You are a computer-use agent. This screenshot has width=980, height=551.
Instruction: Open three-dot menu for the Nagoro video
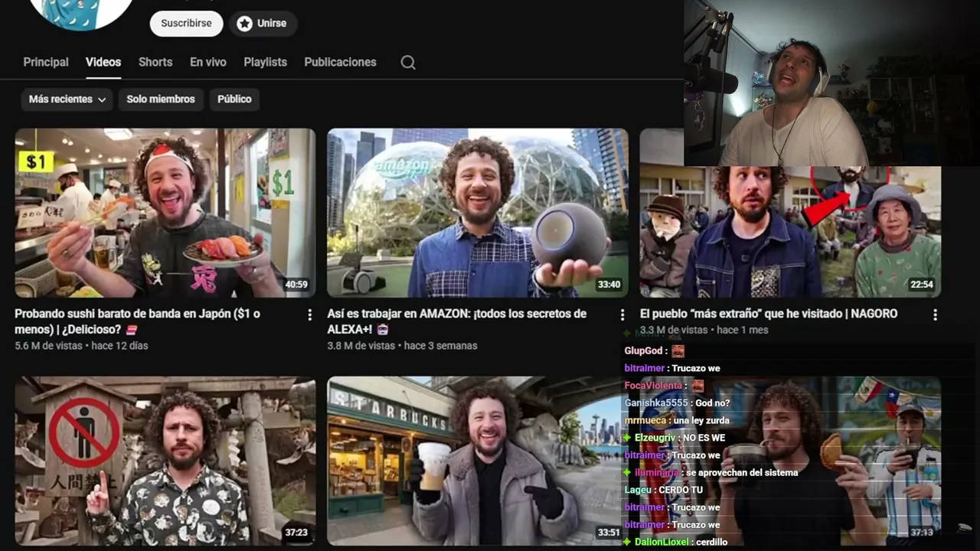click(935, 315)
